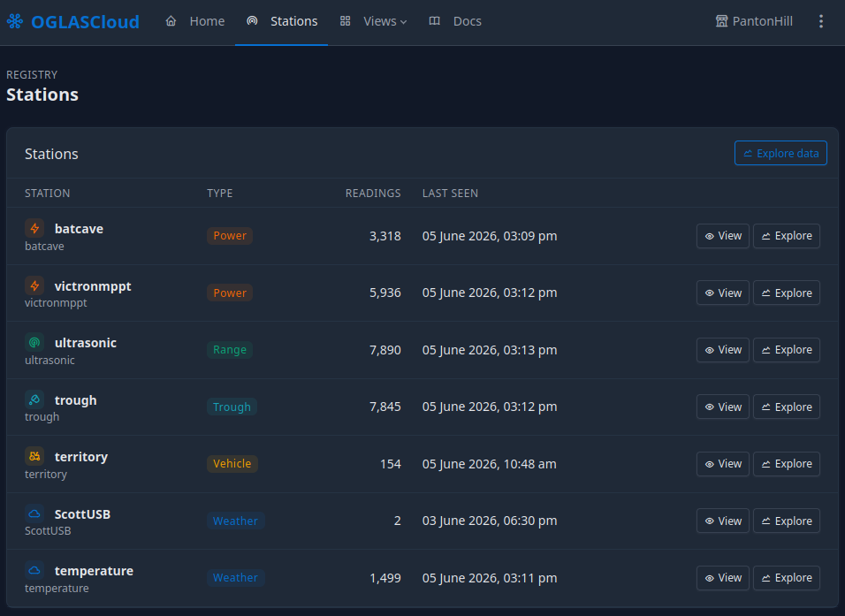
Task: Open the vertical three-dot menu
Action: [x=821, y=21]
